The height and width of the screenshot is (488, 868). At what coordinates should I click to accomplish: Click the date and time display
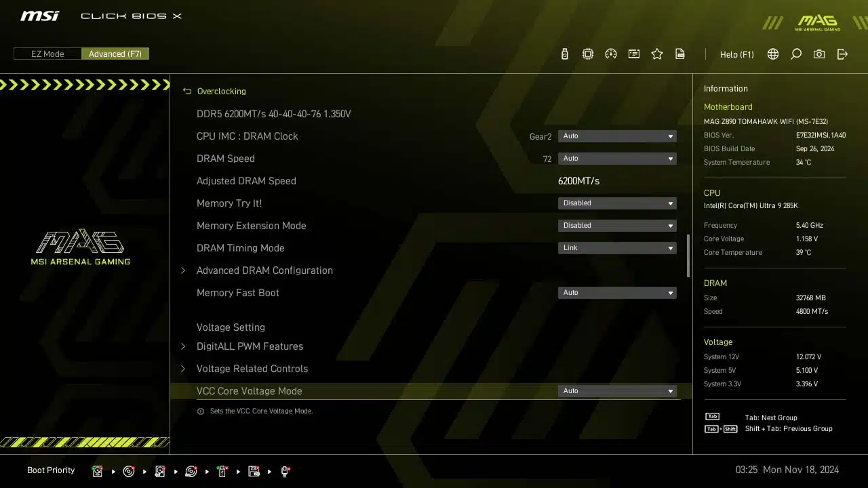tap(787, 470)
